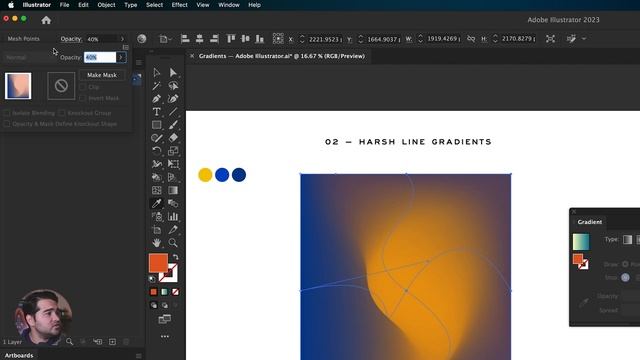Select the Eyedropper tool in toolbar
Viewport: 640px width, 360px height.
[x=157, y=203]
